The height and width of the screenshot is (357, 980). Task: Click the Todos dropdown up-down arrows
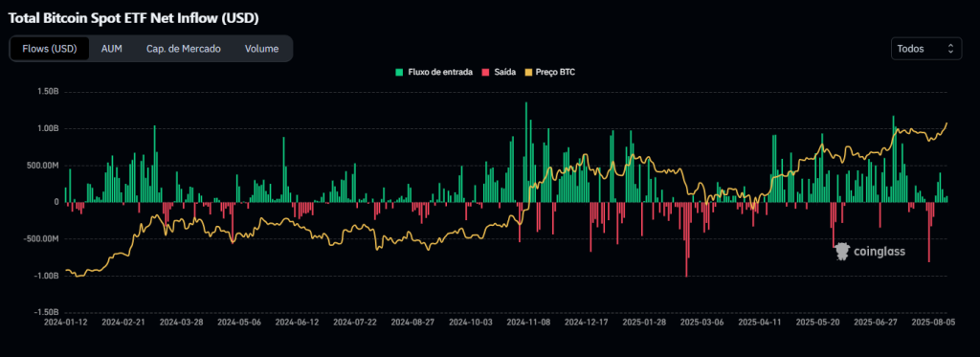click(x=950, y=48)
